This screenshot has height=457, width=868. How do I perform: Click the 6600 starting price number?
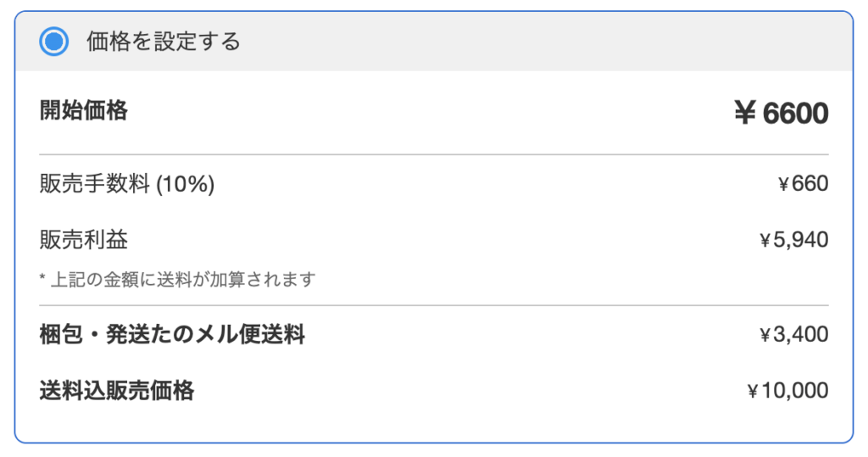click(795, 113)
